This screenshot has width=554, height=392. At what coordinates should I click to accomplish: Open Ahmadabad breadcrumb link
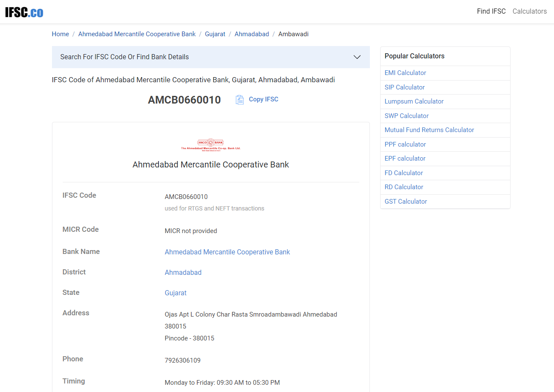pos(252,34)
